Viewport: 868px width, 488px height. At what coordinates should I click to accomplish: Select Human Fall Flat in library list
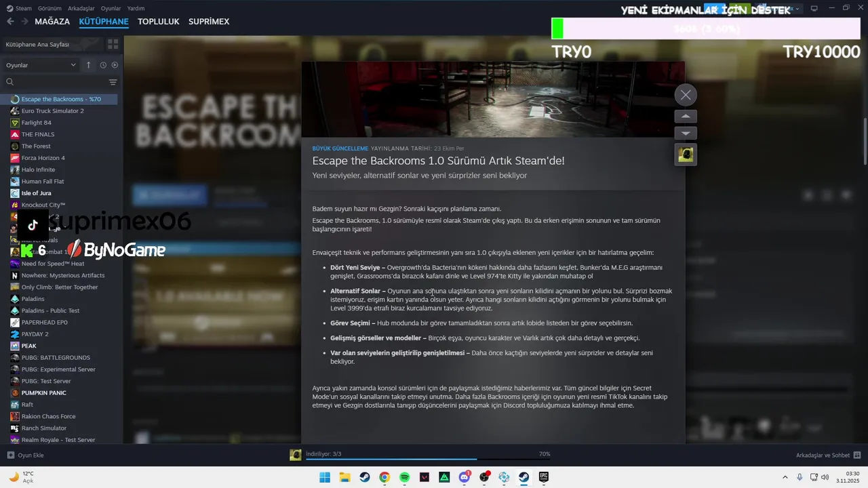coord(43,182)
